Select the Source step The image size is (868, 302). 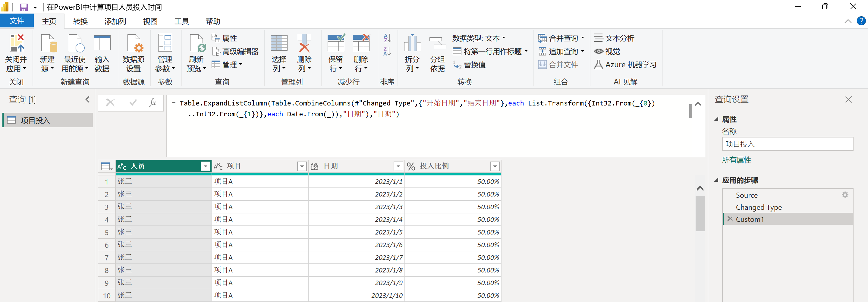coord(788,195)
